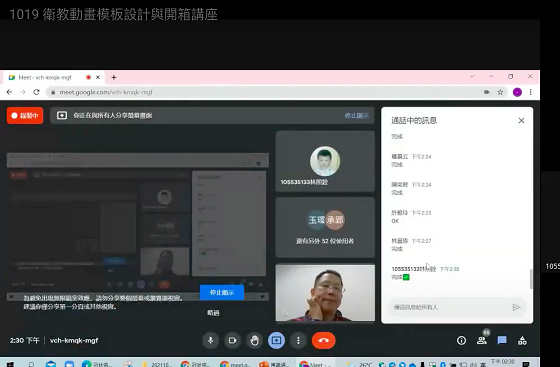Open the more options menu in the call controls
The image size is (560, 367).
[x=298, y=340]
